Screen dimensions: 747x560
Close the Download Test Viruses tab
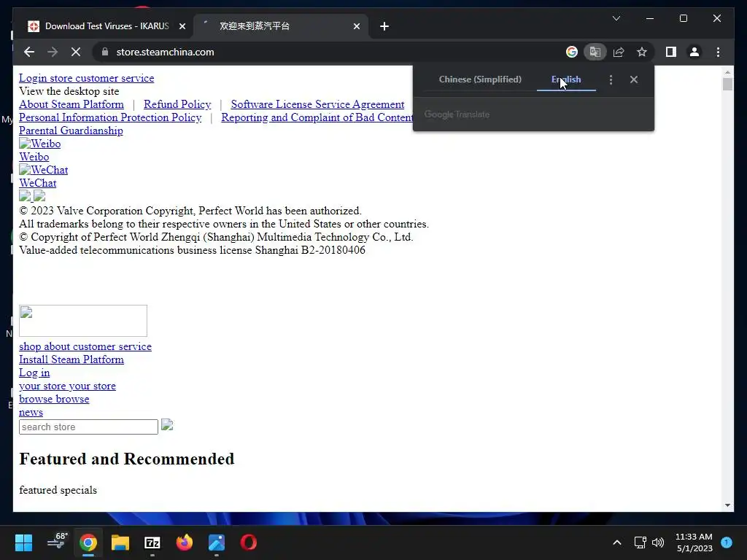pyautogui.click(x=182, y=26)
